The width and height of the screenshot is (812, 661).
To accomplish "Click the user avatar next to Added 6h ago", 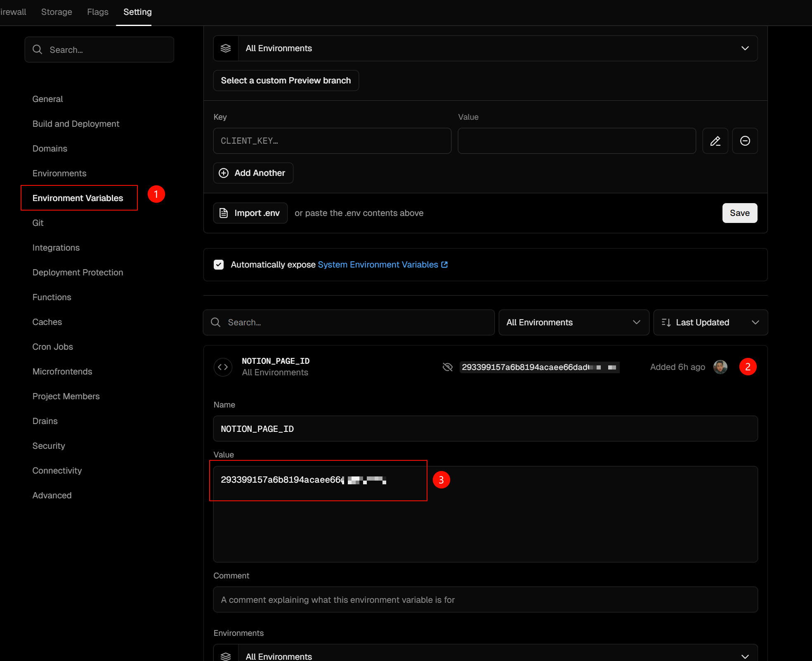I will coord(720,367).
